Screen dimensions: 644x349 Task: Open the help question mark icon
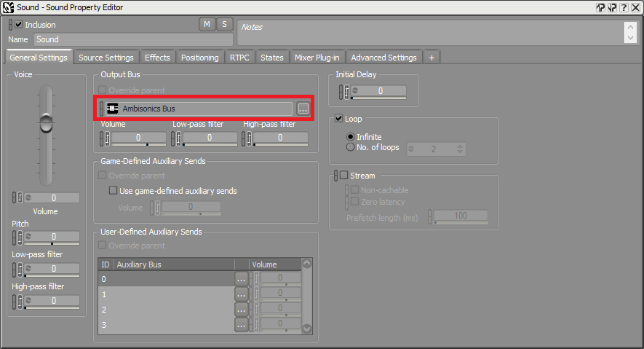tap(623, 7)
